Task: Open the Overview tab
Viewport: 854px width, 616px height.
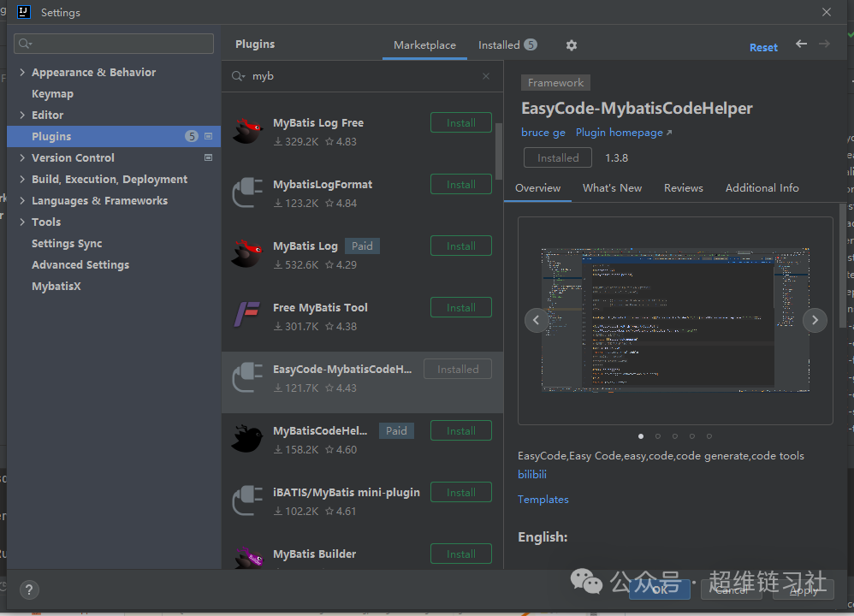Action: [x=537, y=188]
